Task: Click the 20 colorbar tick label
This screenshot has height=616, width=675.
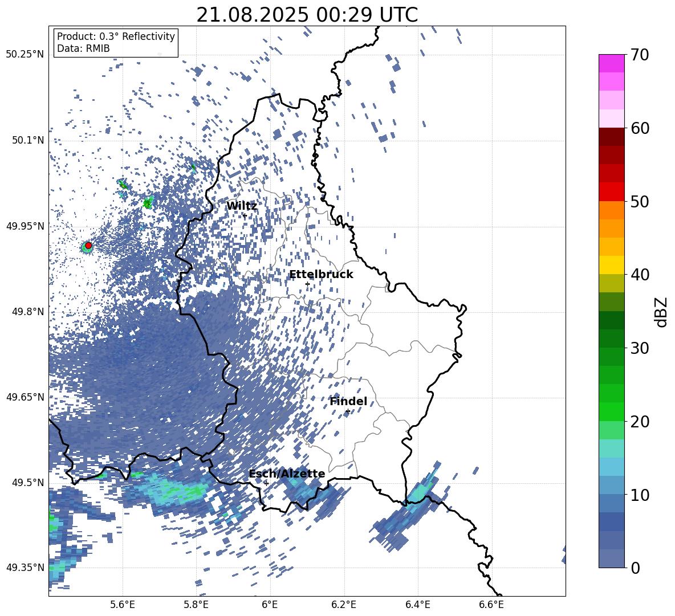Action: click(640, 421)
